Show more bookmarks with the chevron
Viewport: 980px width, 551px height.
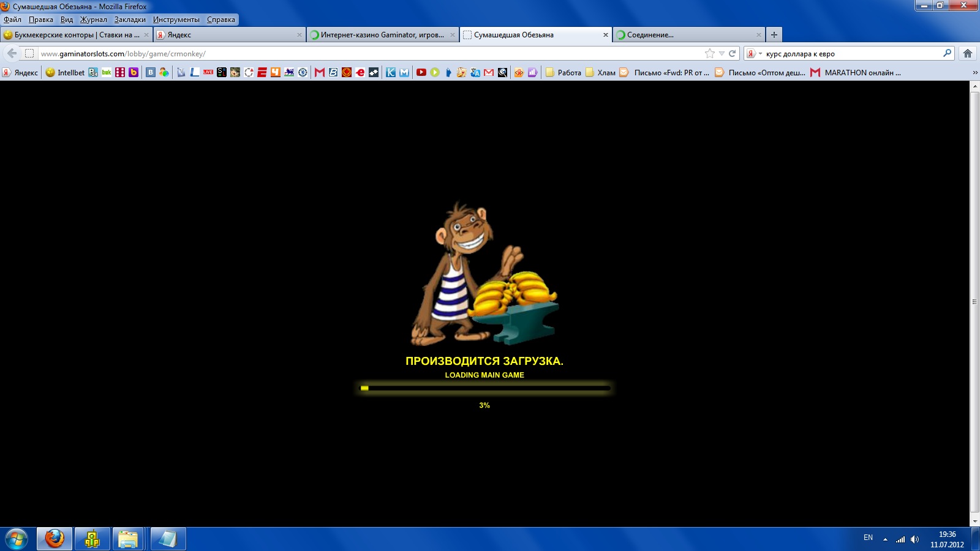(974, 72)
